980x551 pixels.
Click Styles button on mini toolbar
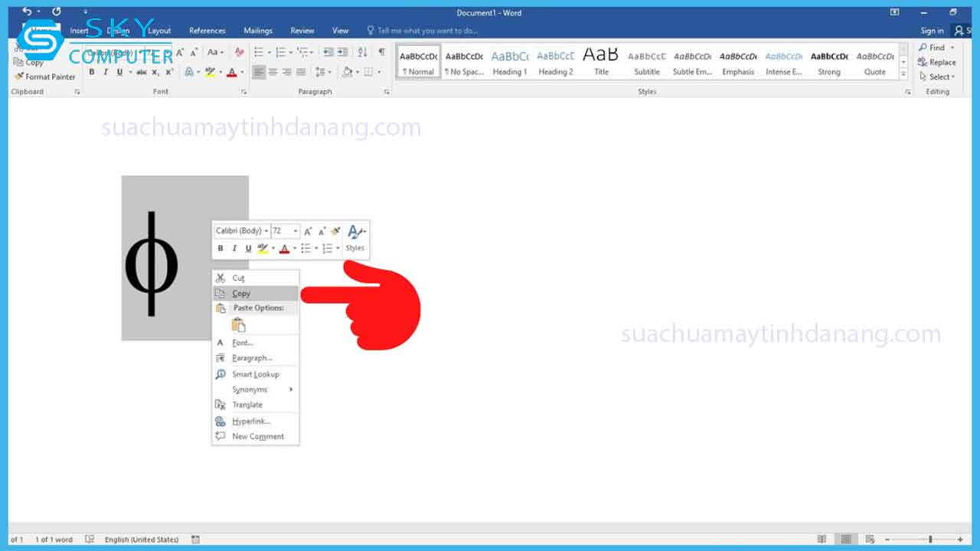point(355,239)
